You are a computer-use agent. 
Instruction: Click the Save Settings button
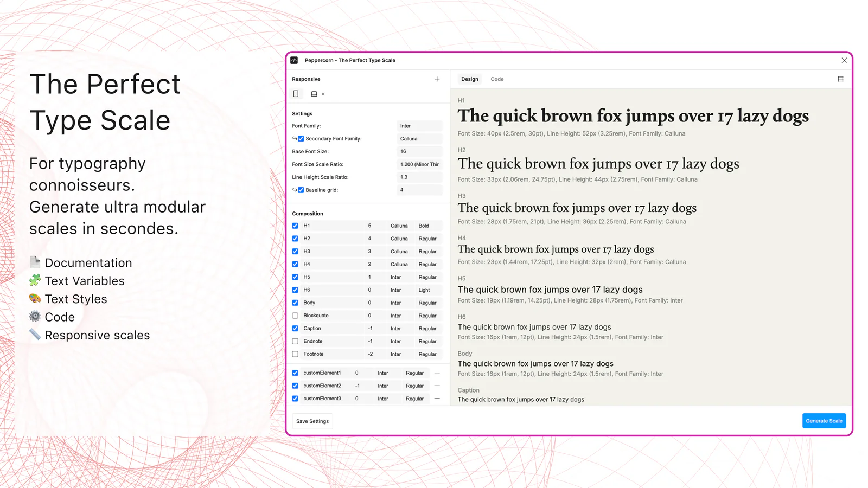(312, 421)
